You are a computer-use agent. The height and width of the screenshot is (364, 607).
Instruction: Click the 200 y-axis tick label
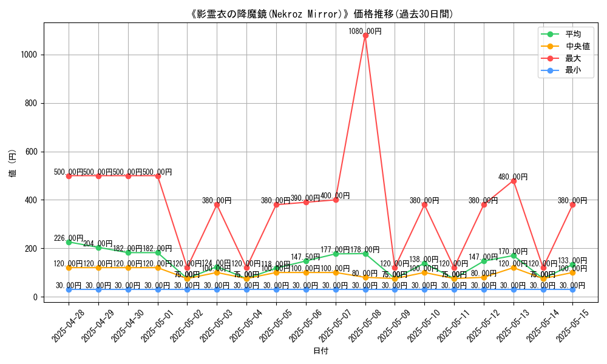point(31,248)
